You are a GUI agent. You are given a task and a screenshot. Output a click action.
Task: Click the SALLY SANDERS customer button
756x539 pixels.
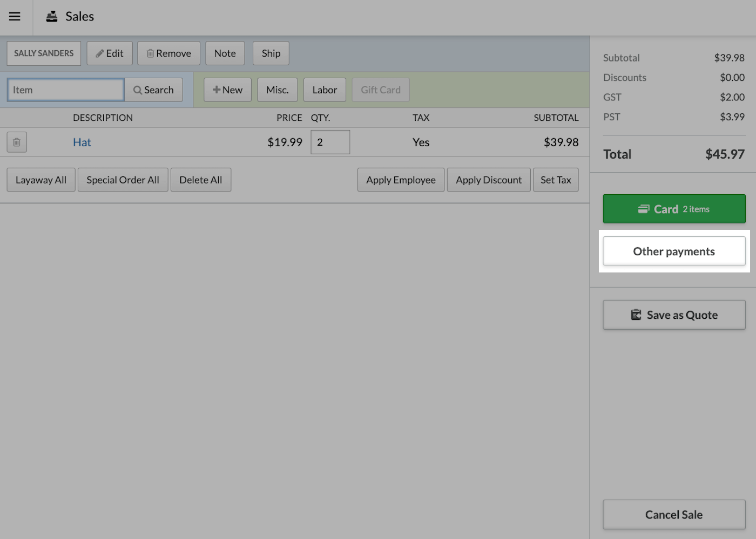[x=44, y=53]
